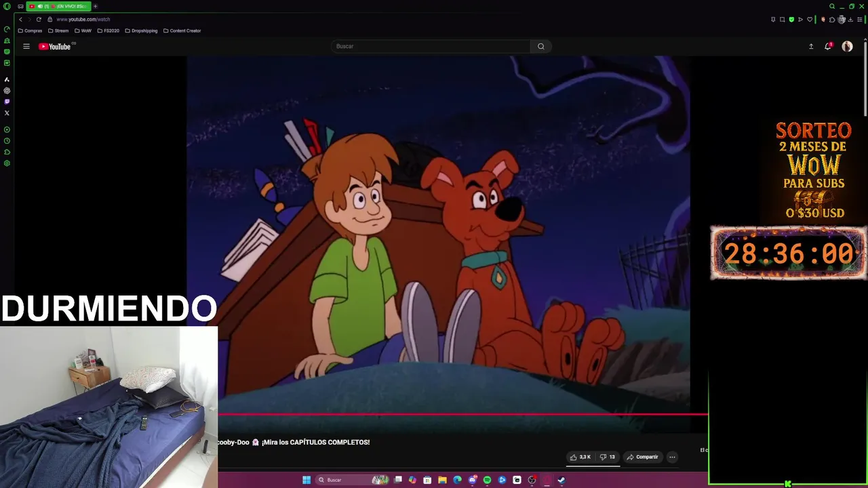Open the Dropshipping bookmarks folder
The height and width of the screenshot is (488, 868).
click(141, 30)
